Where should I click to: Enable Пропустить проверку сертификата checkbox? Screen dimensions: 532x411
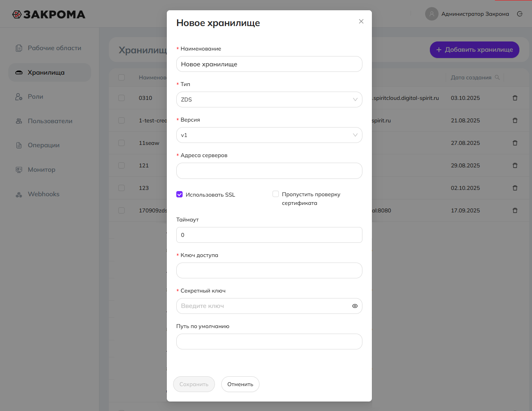tap(276, 194)
